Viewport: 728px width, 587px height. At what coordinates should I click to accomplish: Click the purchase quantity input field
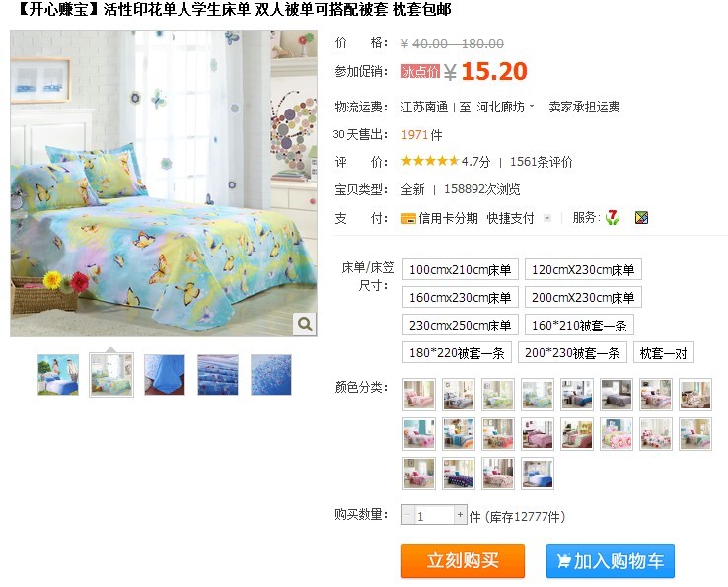[x=434, y=515]
